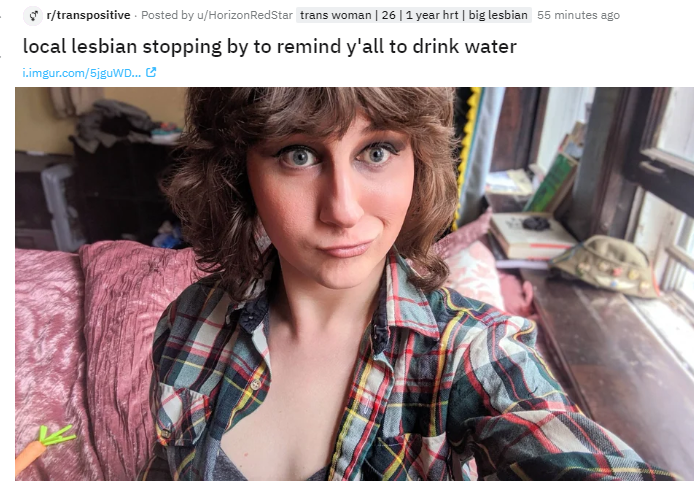Click the user flair 'trans woman | 26'

[347, 15]
